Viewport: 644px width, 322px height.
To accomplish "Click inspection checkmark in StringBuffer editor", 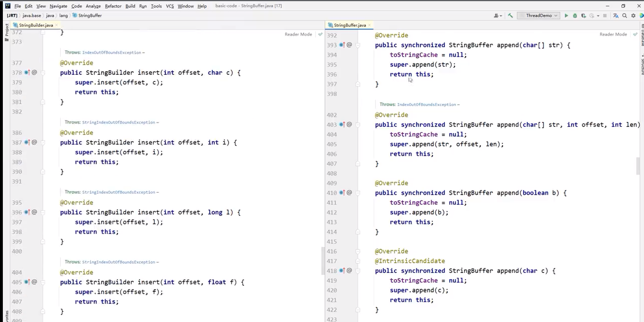I will [635, 34].
